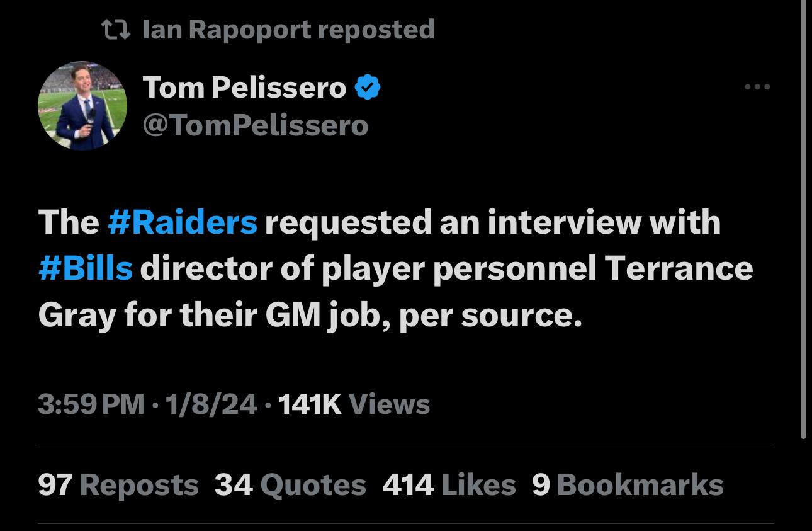This screenshot has width=812, height=531.
Task: Open the #Bills hashtag
Action: 86,268
